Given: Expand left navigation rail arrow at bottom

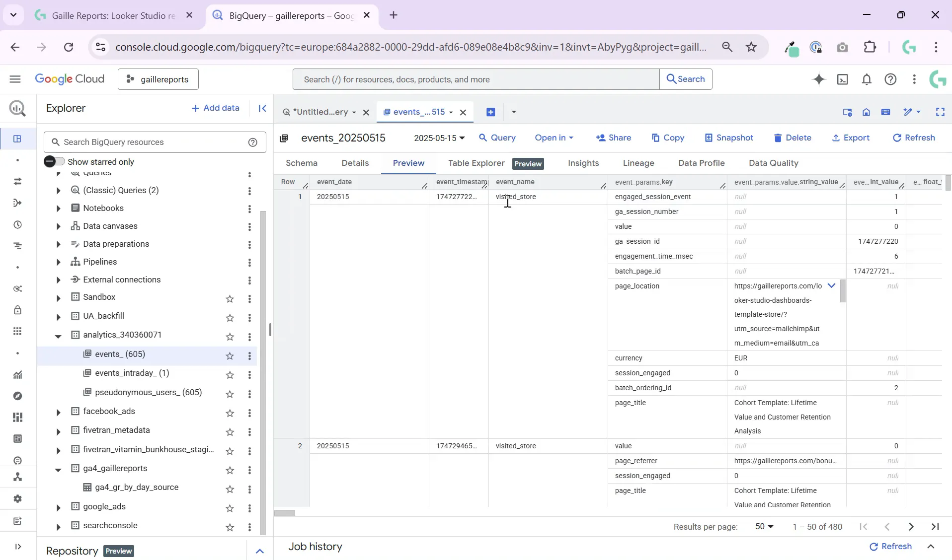Looking at the screenshot, I should click(18, 547).
